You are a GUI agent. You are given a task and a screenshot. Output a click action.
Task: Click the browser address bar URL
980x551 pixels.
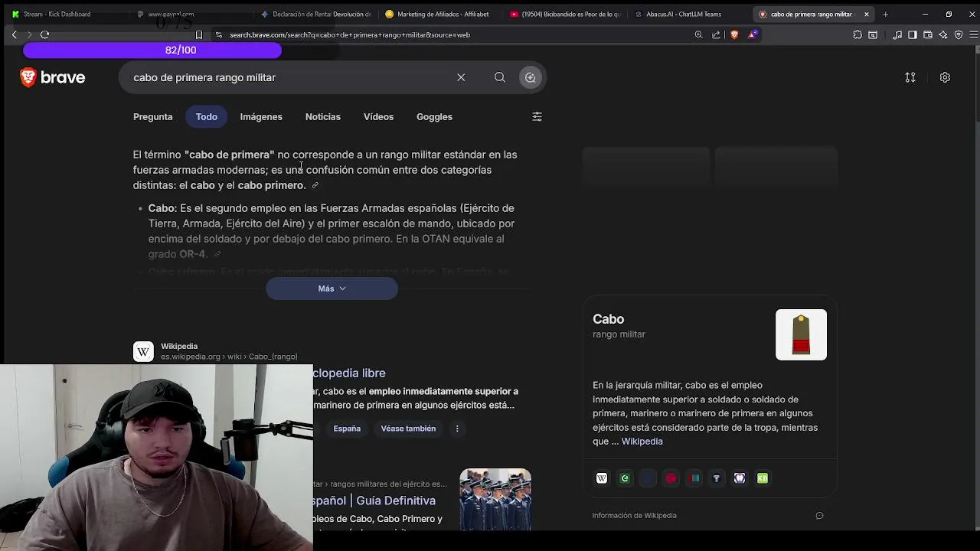[350, 34]
